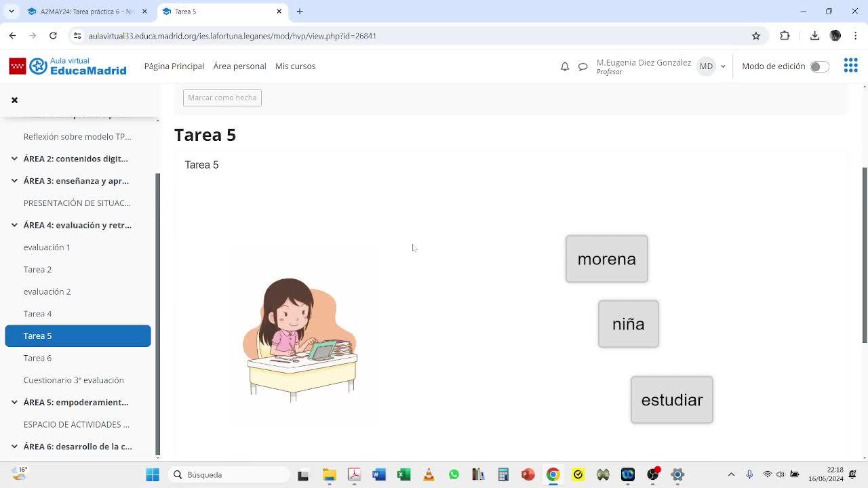Click the 'niña' draggable word
This screenshot has height=488, width=868.
[x=629, y=324]
